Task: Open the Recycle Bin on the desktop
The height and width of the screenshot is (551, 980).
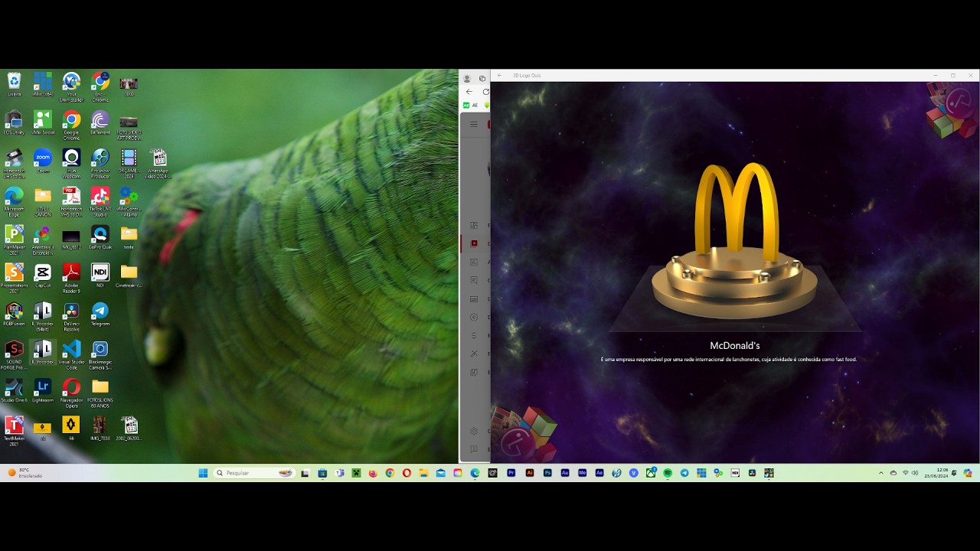Action: click(14, 85)
